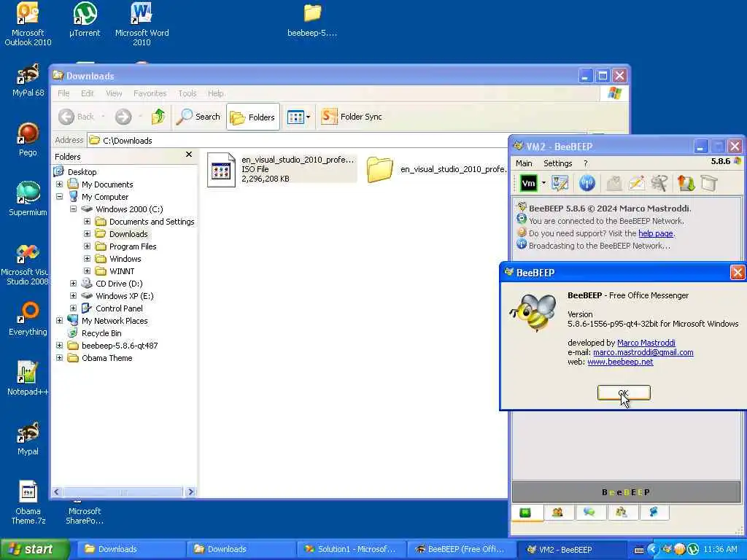Click the Start button on the taskbar
Viewport: 747px width, 560px height.
(34, 549)
